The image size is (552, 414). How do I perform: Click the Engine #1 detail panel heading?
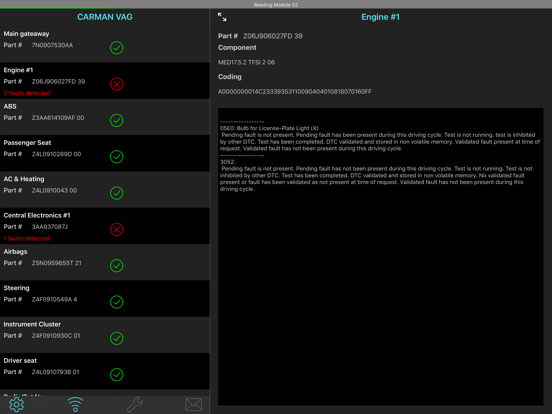pos(381,17)
